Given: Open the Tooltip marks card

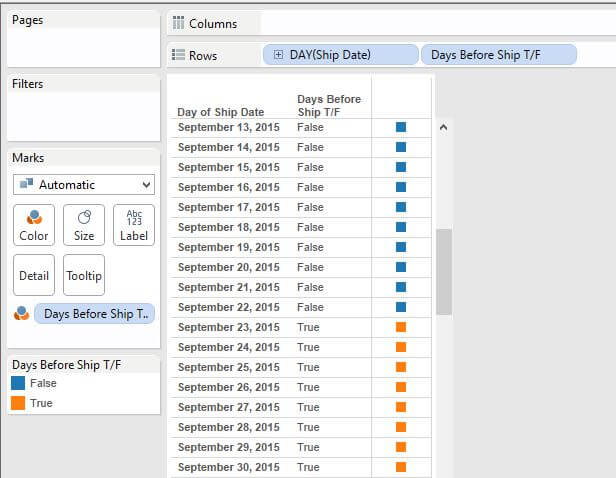Looking at the screenshot, I should [x=84, y=275].
